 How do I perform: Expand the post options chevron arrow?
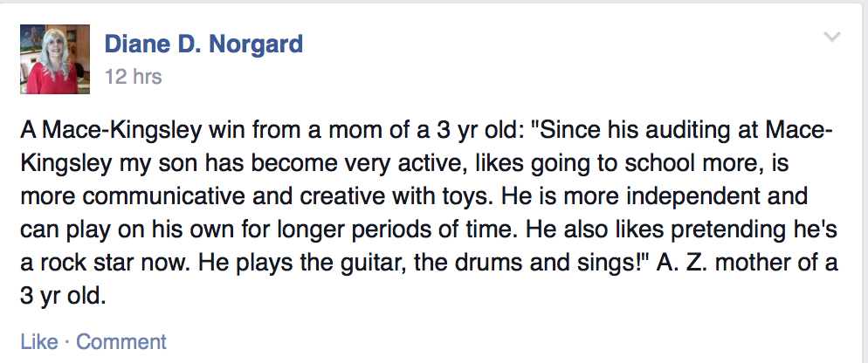[x=832, y=37]
